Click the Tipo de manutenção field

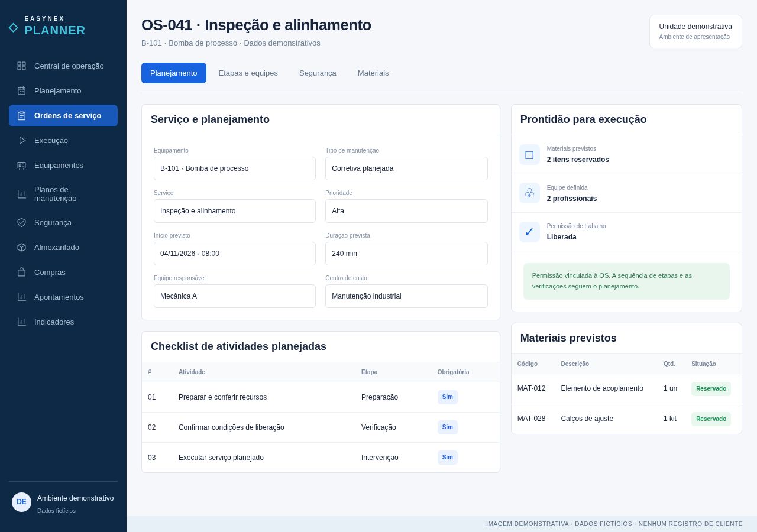406,168
